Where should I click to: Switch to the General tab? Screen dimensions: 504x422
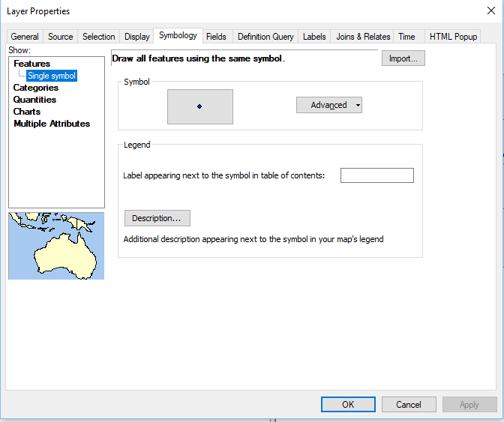[x=25, y=37]
